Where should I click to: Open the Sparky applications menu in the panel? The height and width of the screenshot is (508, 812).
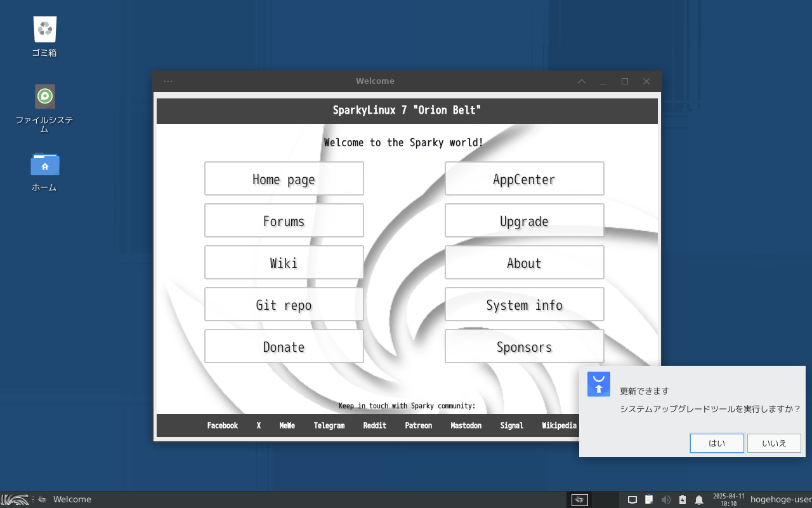click(15, 500)
